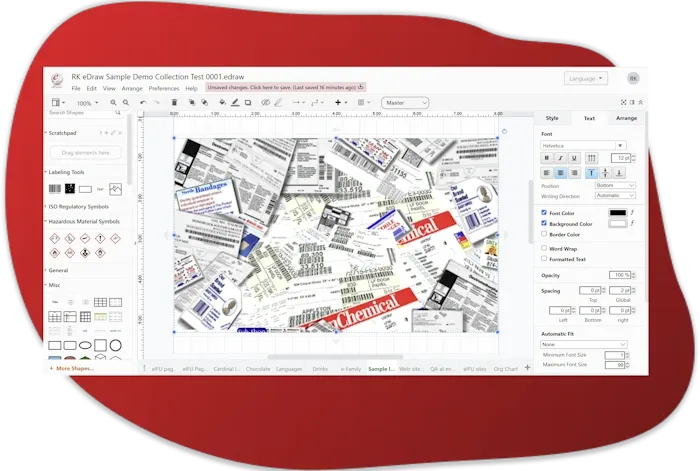
Task: Apply bold formatting
Action: coord(547,158)
